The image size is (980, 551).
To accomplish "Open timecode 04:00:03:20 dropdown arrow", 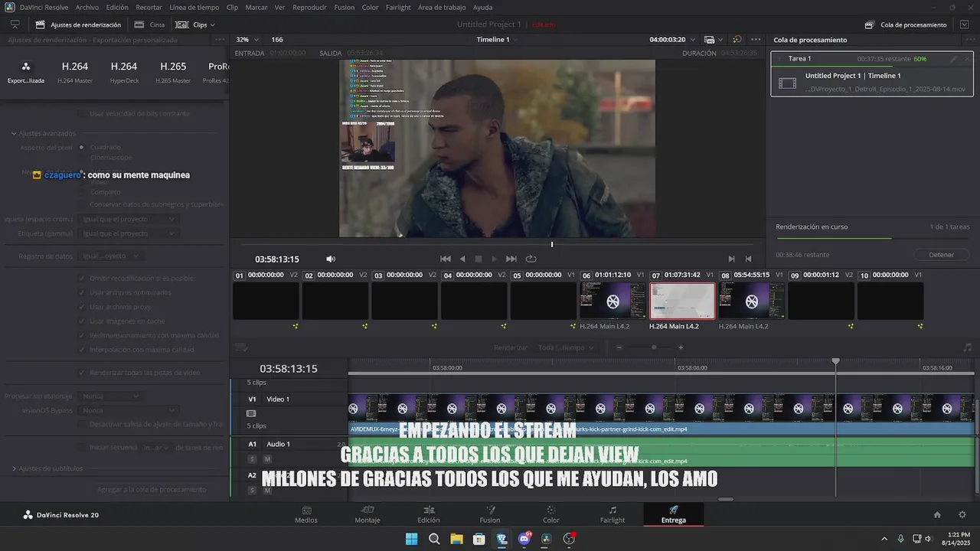I will [x=693, y=40].
